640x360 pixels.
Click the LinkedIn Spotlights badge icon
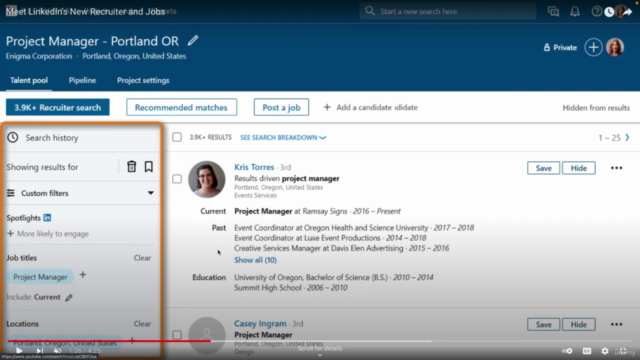47,218
